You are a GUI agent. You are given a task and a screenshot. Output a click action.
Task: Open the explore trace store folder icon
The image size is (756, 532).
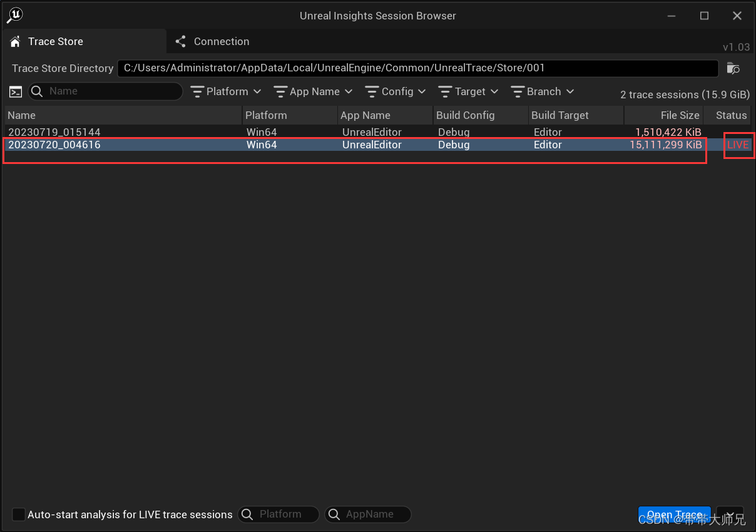click(733, 68)
